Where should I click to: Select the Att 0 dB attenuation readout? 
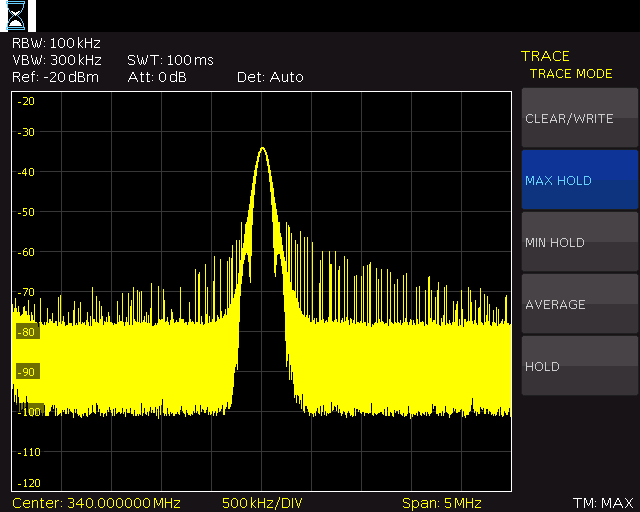click(157, 77)
